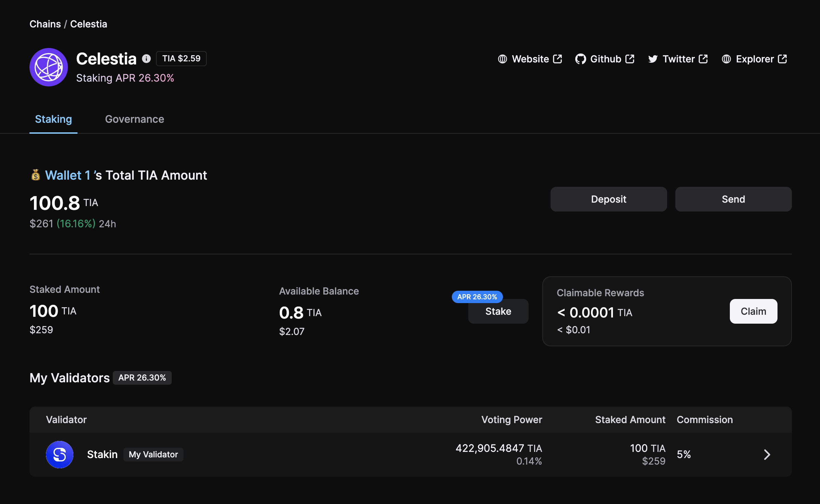Click the globe icon beside Website
Viewport: 820px width, 504px height.
coord(503,59)
